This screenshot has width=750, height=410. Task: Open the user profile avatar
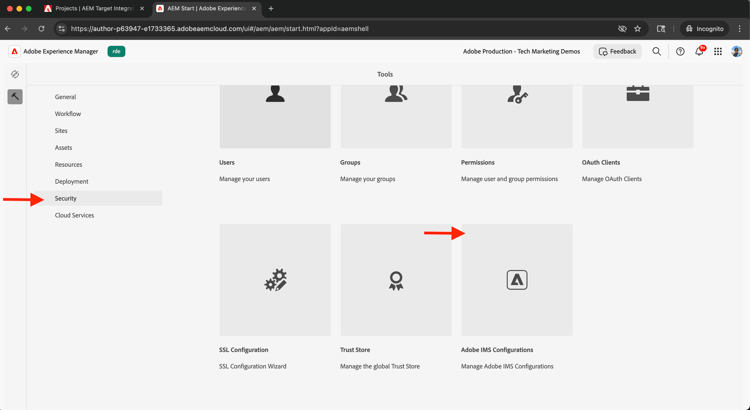[x=737, y=51]
